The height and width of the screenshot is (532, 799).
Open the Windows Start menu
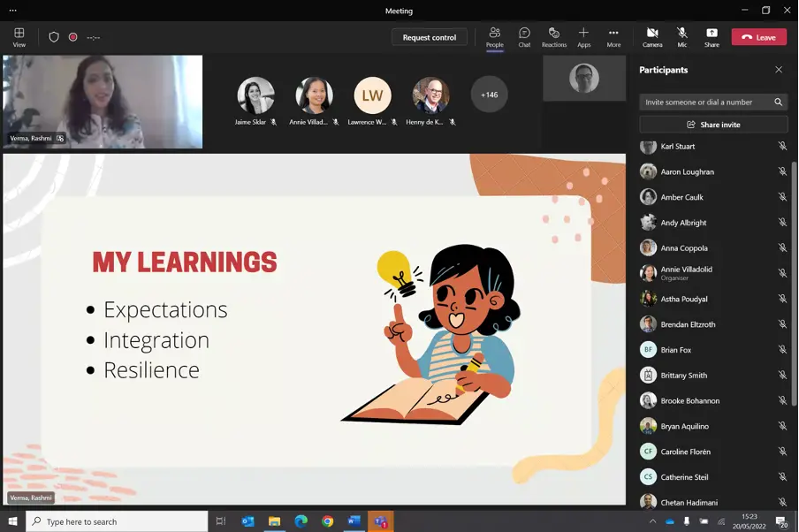pyautogui.click(x=12, y=521)
